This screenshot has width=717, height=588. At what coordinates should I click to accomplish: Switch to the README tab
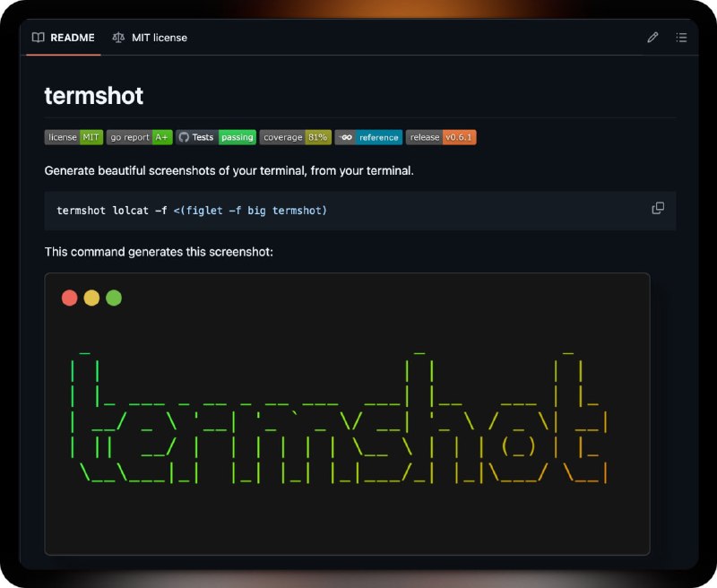coord(63,38)
